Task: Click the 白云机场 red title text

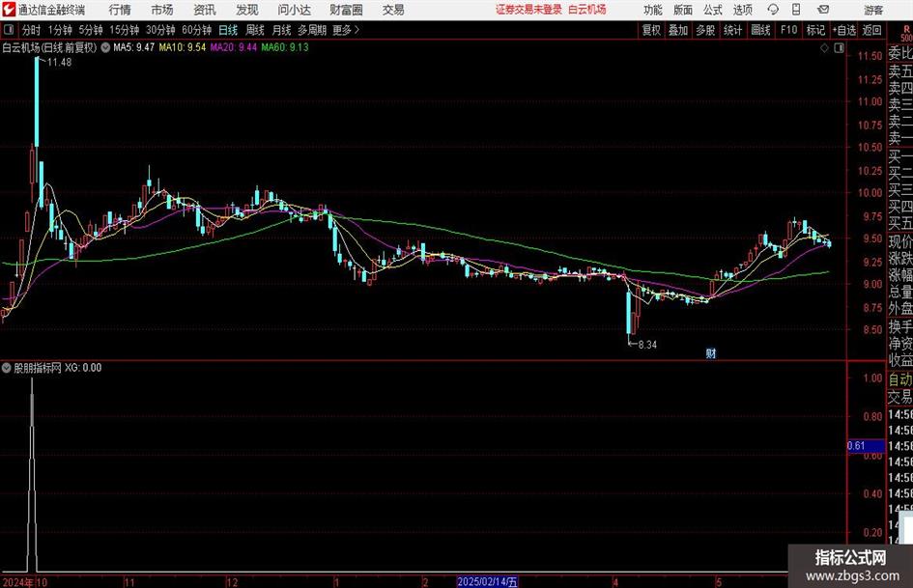Action: tap(587, 10)
